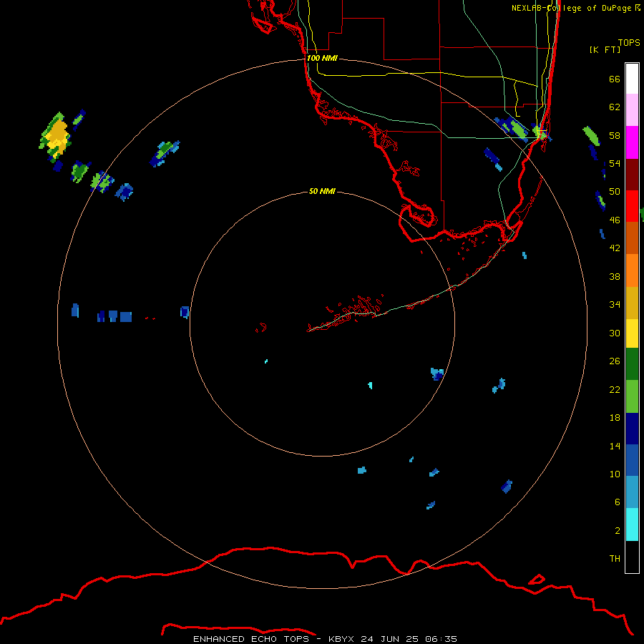The height and width of the screenshot is (644, 644).
Task: Click the black TH legend block
Action: [632, 557]
